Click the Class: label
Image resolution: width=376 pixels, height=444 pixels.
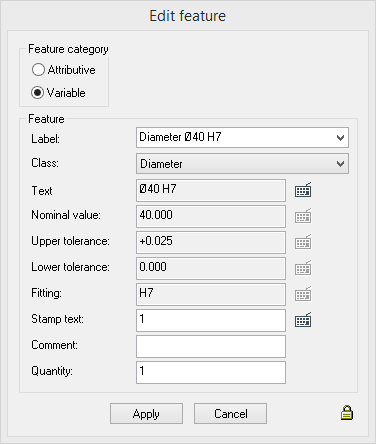[x=45, y=163]
